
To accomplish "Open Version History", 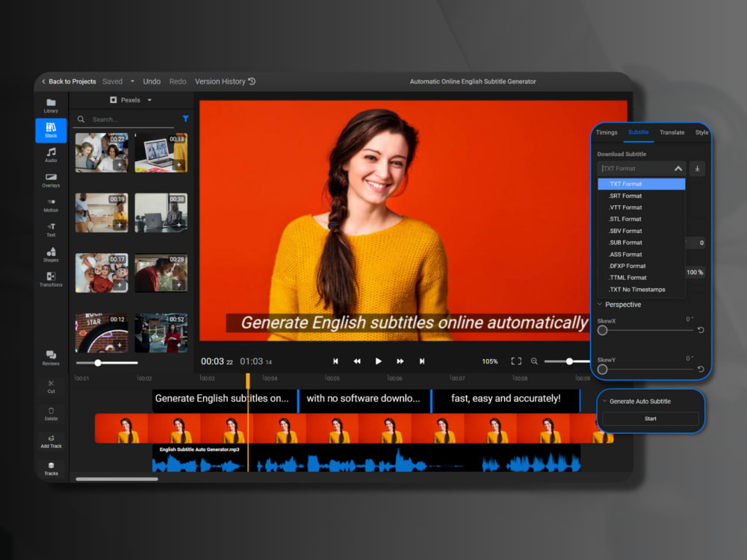I will click(225, 81).
